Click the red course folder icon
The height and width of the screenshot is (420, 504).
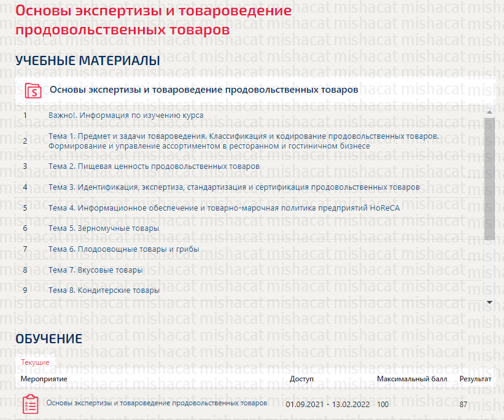[33, 90]
